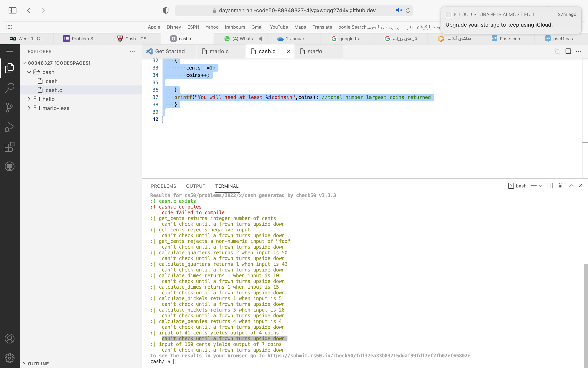588x368 pixels.
Task: Expand the OUTLINE section
Action: pos(23,364)
